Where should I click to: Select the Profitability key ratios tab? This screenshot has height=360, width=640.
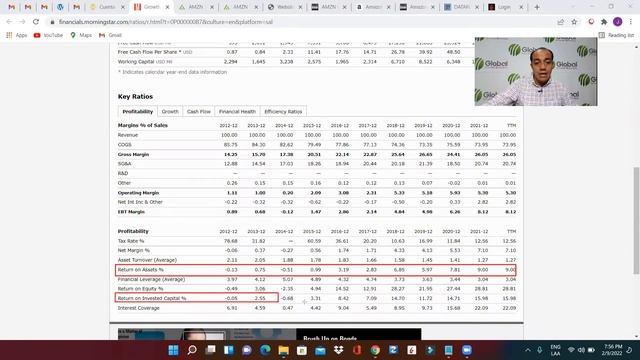(x=138, y=111)
